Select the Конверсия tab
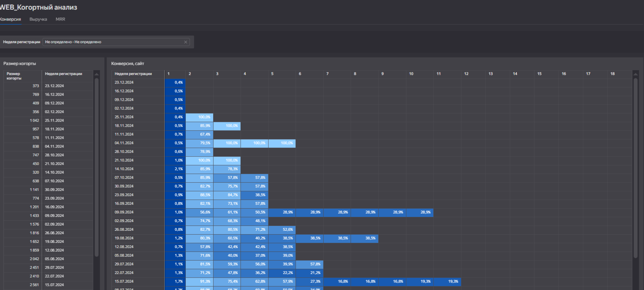 pos(10,19)
